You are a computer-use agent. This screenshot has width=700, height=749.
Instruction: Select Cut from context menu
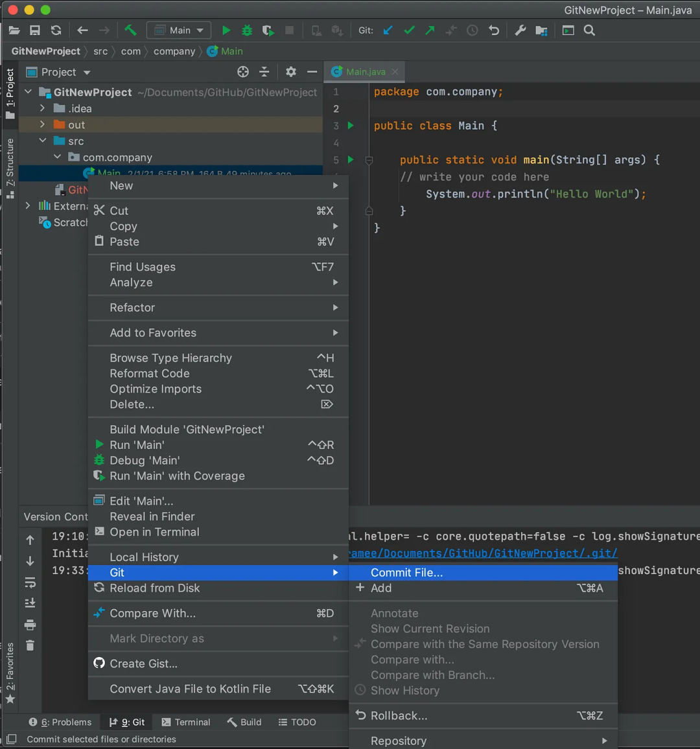point(218,211)
